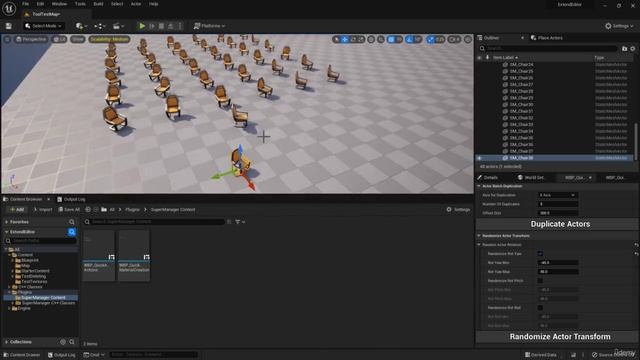Toggle viewport scale snapping
Screen dimensions: 640x360
pos(431,40)
